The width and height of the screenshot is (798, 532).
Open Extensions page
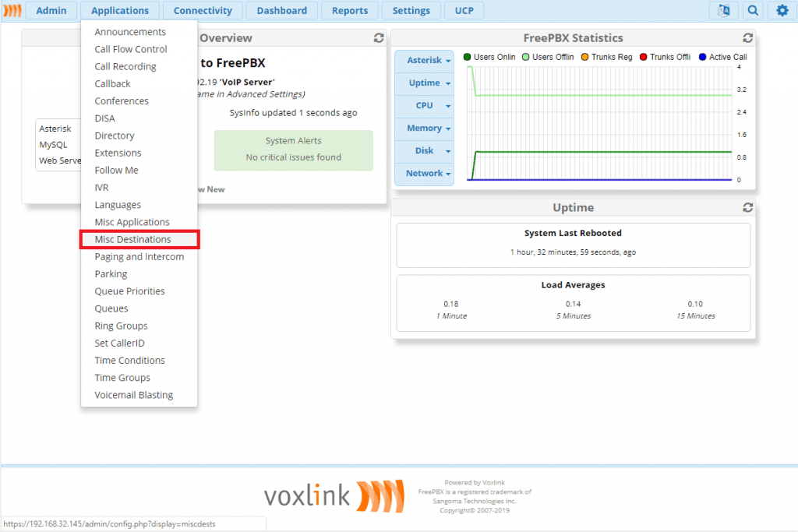(x=139, y=153)
